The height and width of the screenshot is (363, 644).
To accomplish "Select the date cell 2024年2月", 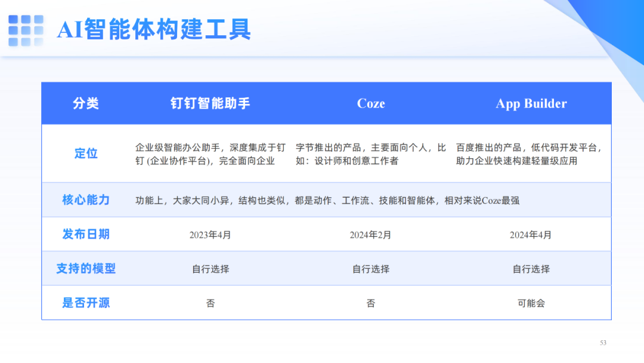I will pos(370,235).
